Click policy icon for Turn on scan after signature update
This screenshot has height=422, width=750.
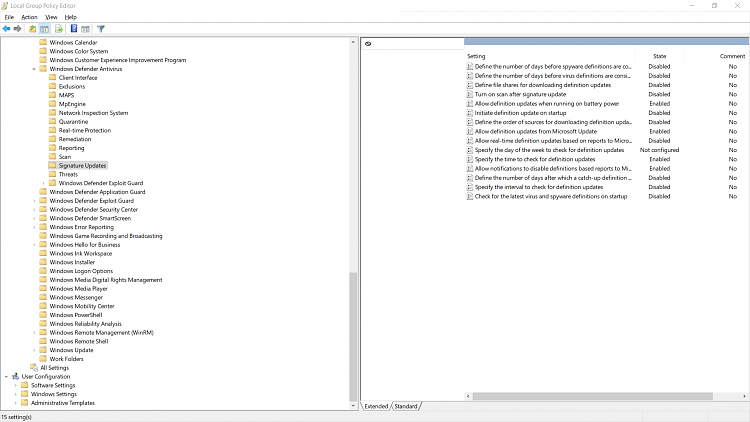470,94
